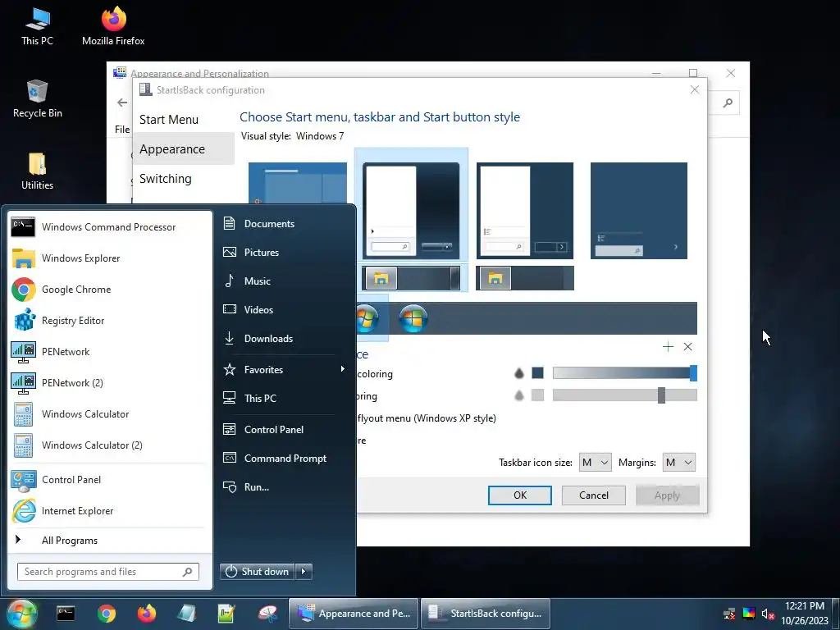Screen dimensions: 840x630
Task: Click the Search programs and files box
Action: 107,572
